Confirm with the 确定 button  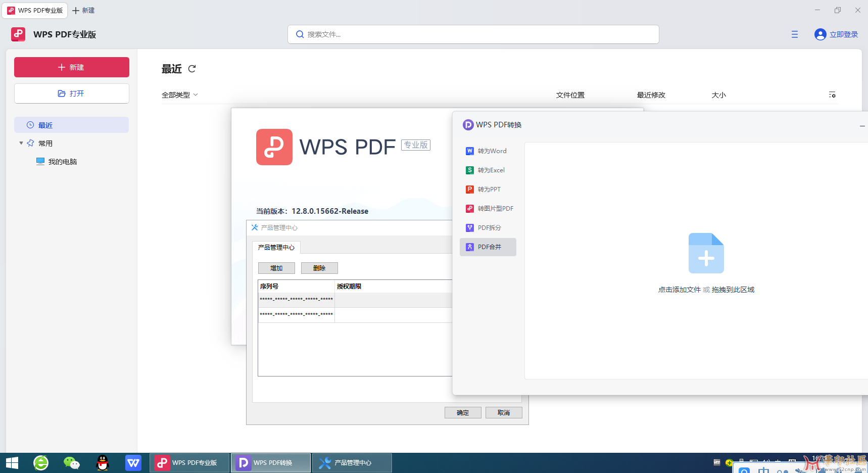[x=463, y=412]
